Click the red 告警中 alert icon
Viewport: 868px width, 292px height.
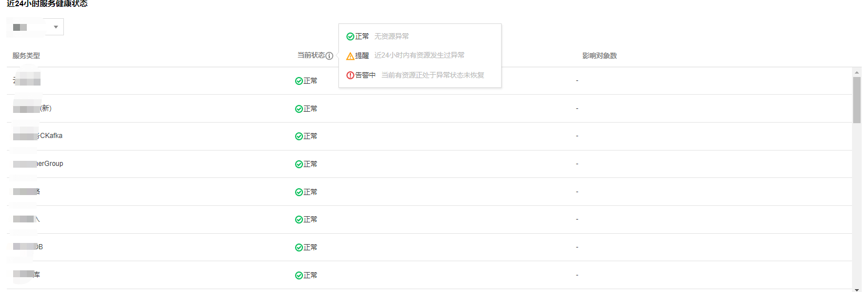(350, 75)
